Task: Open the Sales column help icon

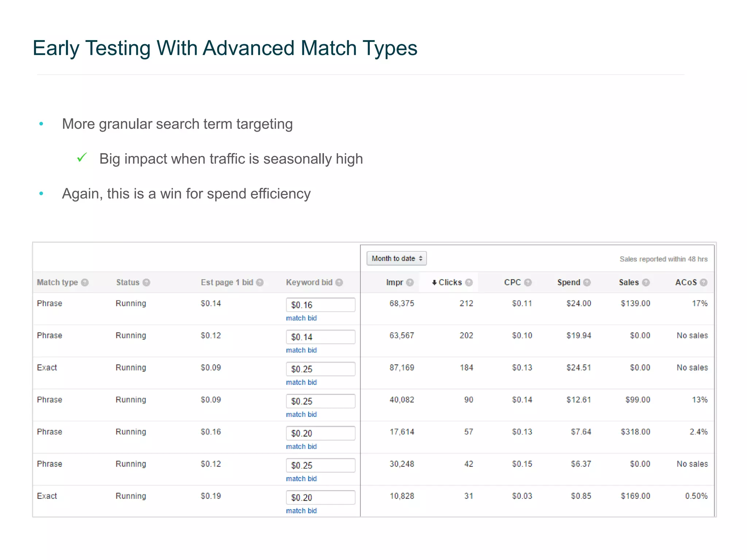Action: (x=646, y=283)
